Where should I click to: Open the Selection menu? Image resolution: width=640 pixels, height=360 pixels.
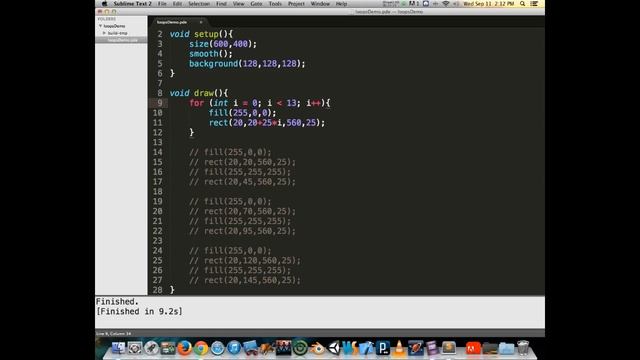(x=199, y=4)
